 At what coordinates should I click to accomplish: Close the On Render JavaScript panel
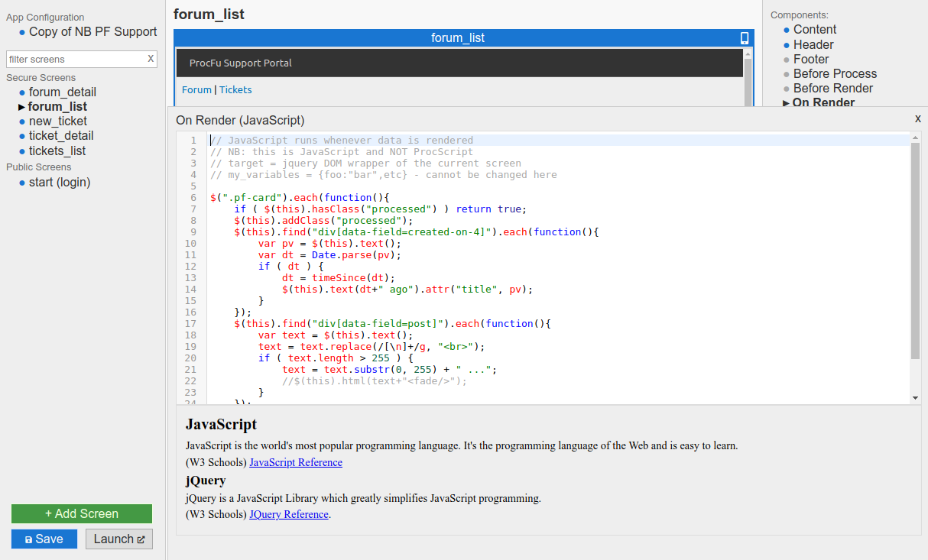coord(917,119)
